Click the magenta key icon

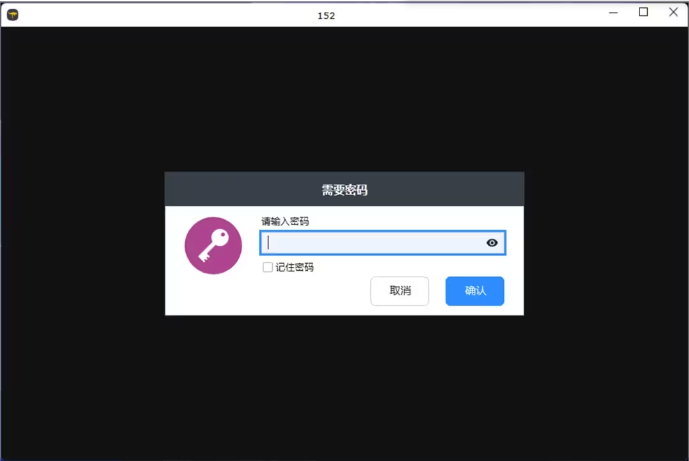coord(213,246)
